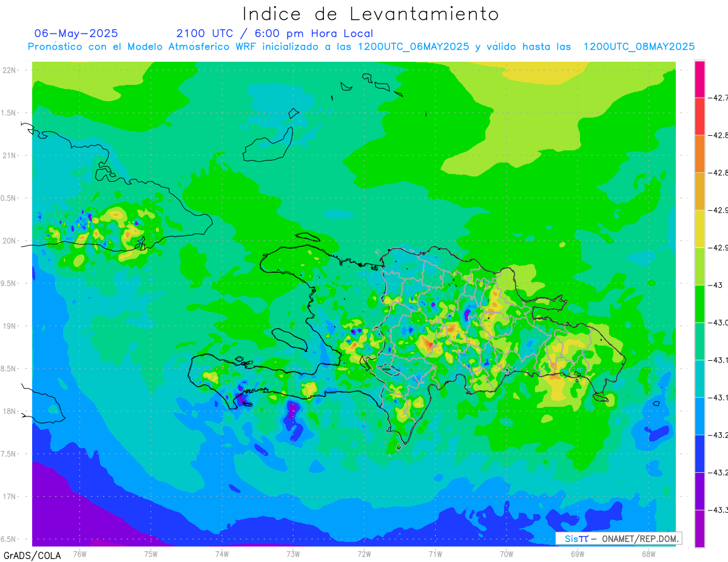Click the 69W longitude label
Viewport: 728px width, 562px height.
[578, 554]
